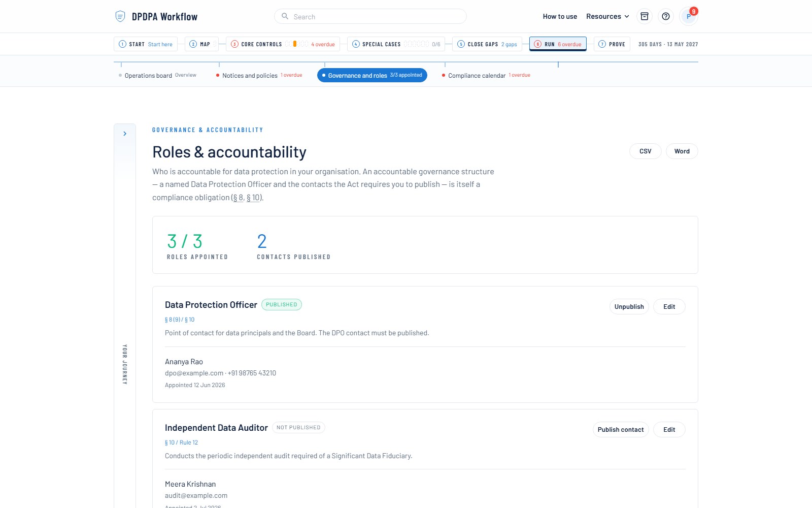This screenshot has width=812, height=508.
Task: Click the Data Protection Officer heading
Action: click(x=211, y=305)
